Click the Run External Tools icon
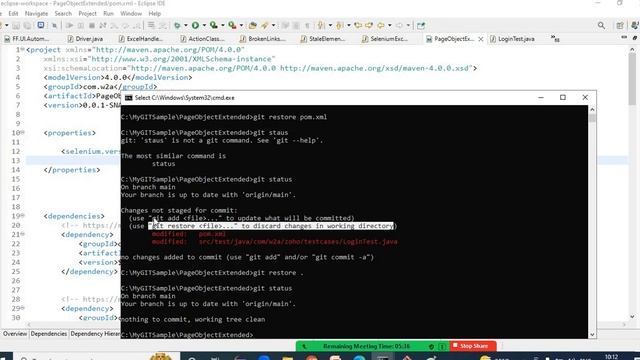640x360 pixels. (232, 25)
